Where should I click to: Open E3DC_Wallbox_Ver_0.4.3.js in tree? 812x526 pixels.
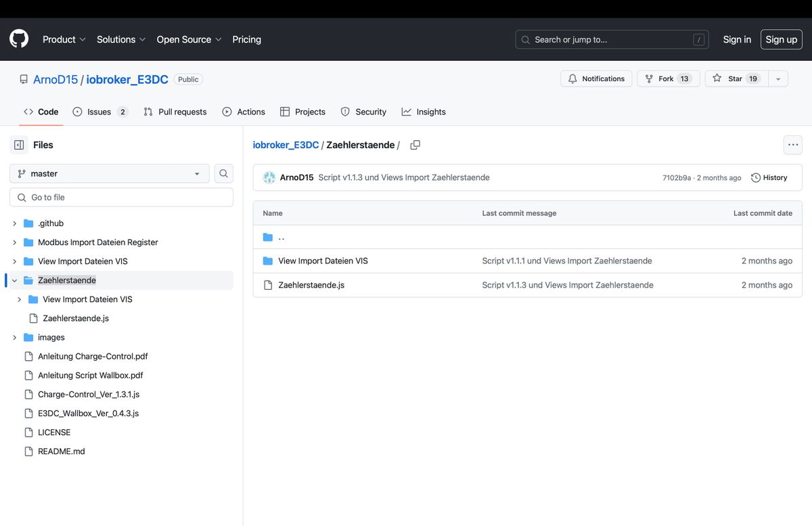(88, 413)
